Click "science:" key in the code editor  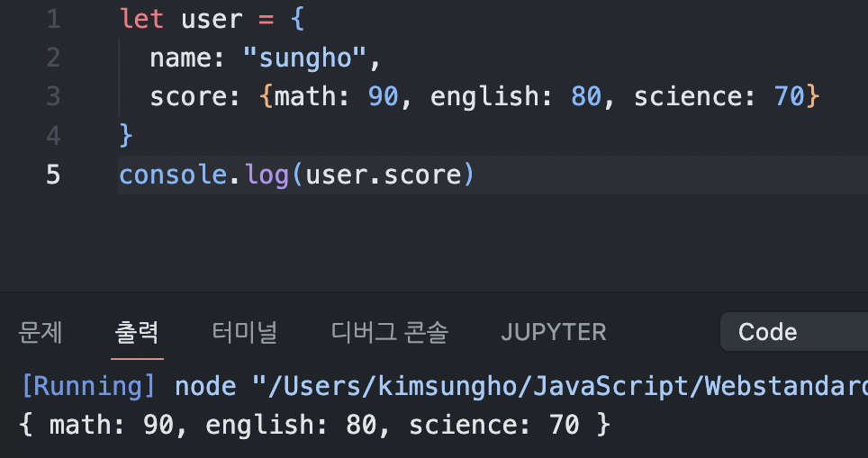(695, 97)
